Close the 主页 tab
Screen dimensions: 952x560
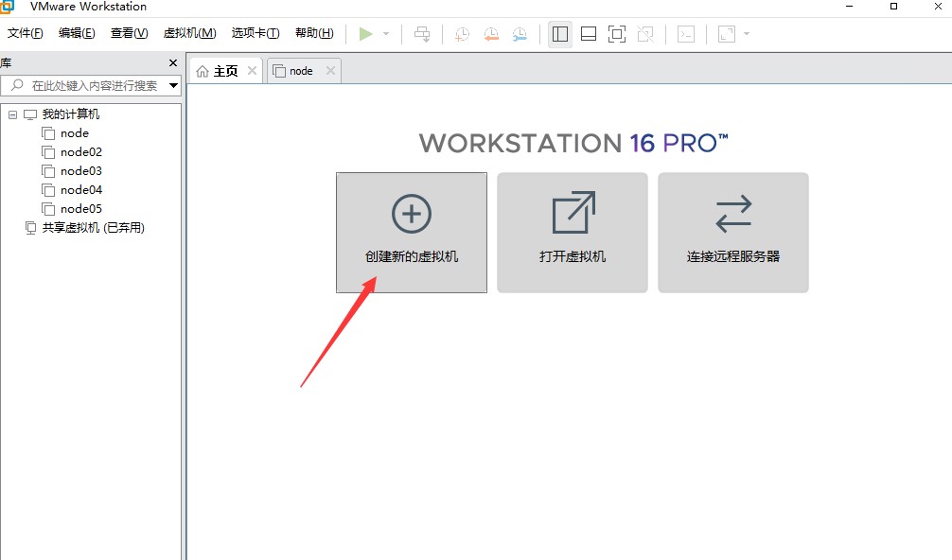tap(252, 70)
